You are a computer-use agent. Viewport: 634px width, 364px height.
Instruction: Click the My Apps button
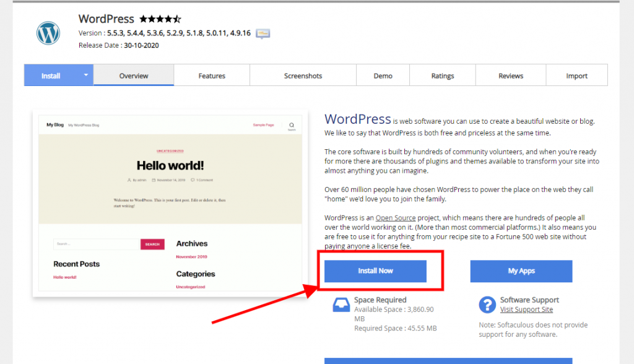pyautogui.click(x=521, y=271)
